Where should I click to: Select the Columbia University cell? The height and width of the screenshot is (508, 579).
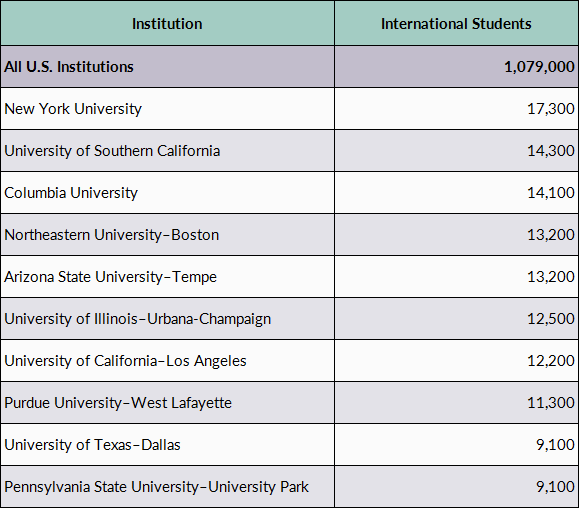click(x=167, y=193)
